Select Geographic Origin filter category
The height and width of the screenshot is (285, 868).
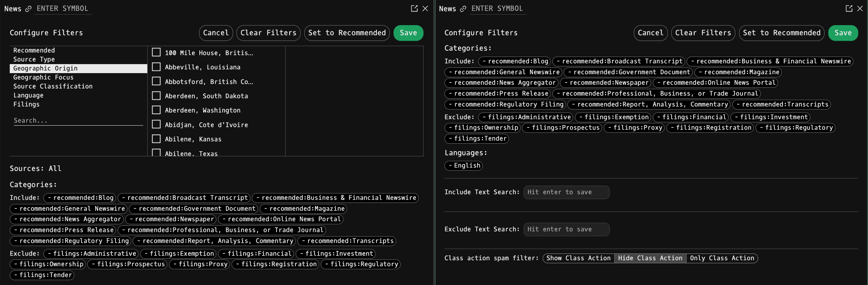click(78, 68)
